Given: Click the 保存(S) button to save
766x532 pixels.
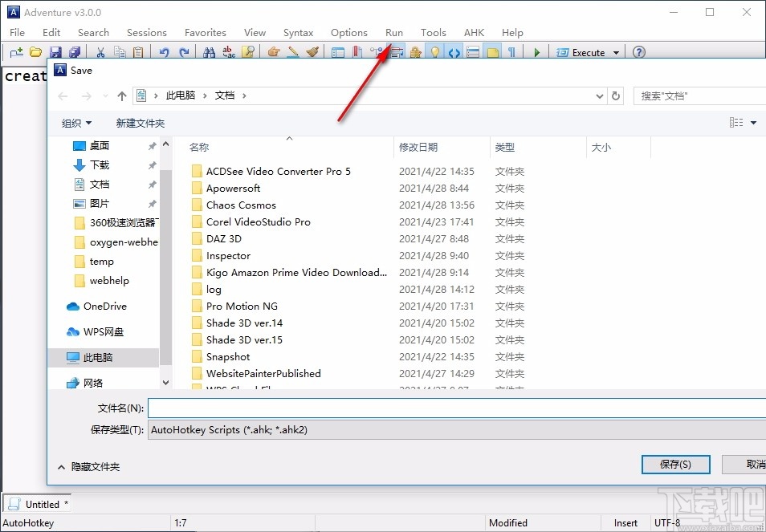Looking at the screenshot, I should tap(674, 464).
